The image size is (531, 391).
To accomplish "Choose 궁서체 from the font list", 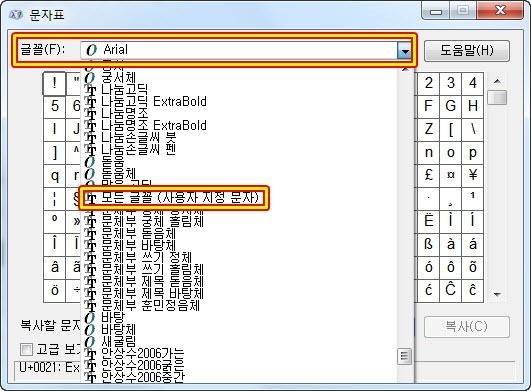I will point(119,78).
